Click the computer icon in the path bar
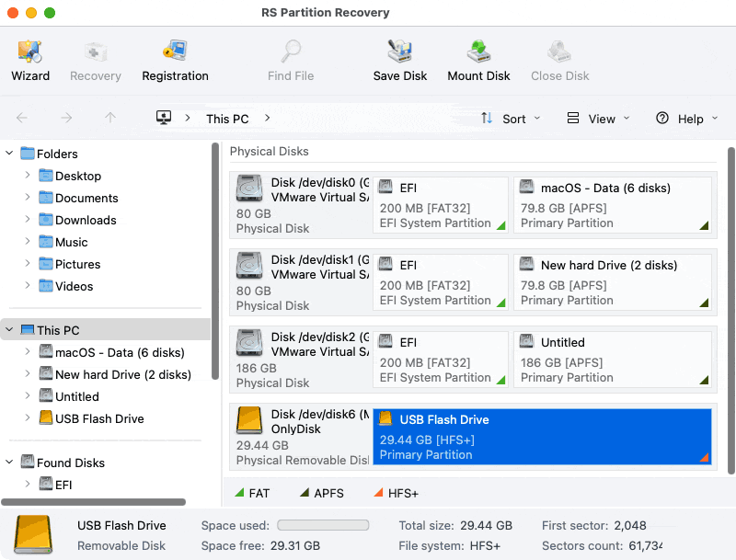 [164, 118]
